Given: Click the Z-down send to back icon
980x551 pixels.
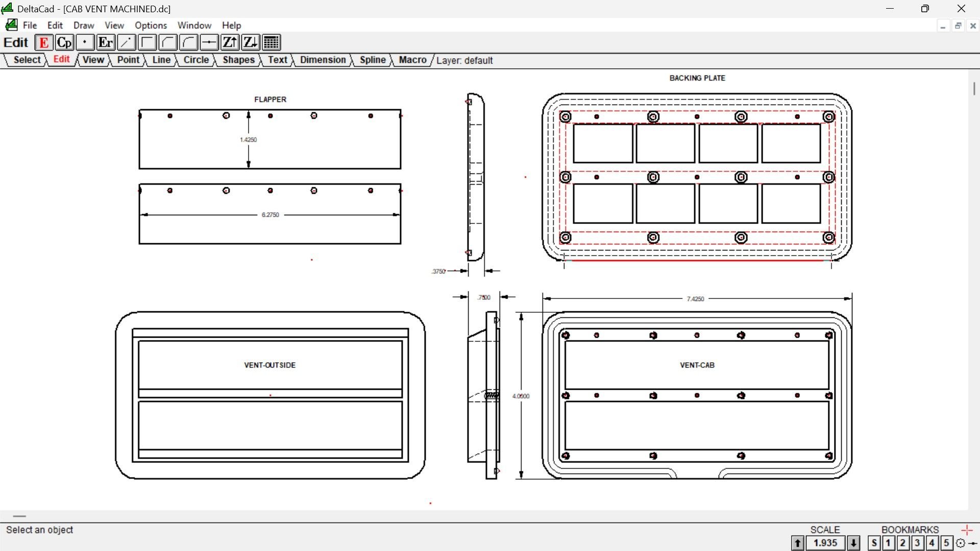Looking at the screenshot, I should 251,42.
